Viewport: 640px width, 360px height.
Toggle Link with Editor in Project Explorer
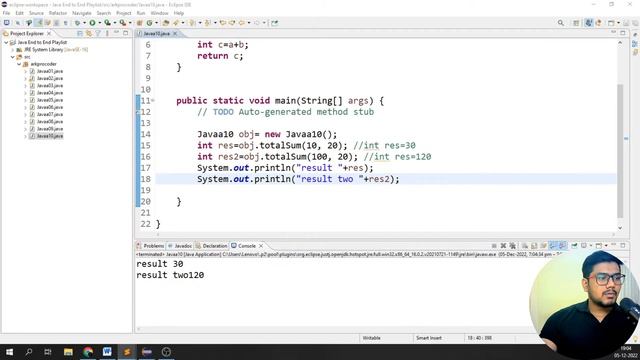coord(89,33)
